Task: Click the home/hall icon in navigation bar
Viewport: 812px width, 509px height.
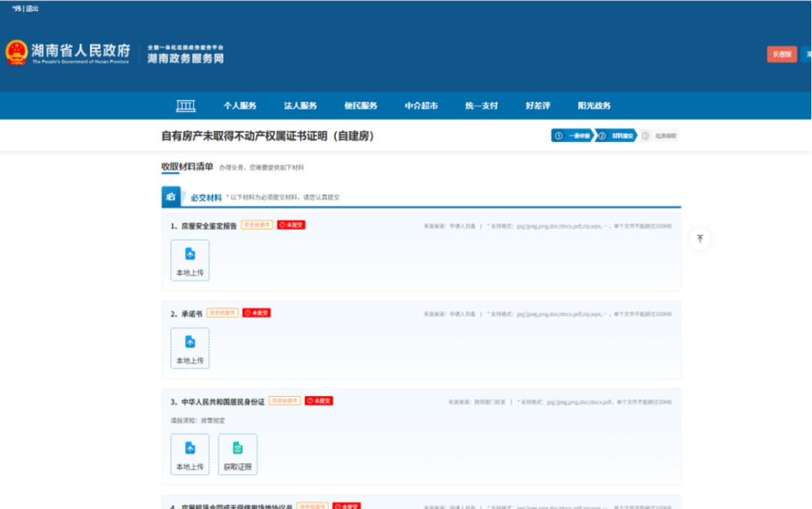Action: pyautogui.click(x=185, y=105)
